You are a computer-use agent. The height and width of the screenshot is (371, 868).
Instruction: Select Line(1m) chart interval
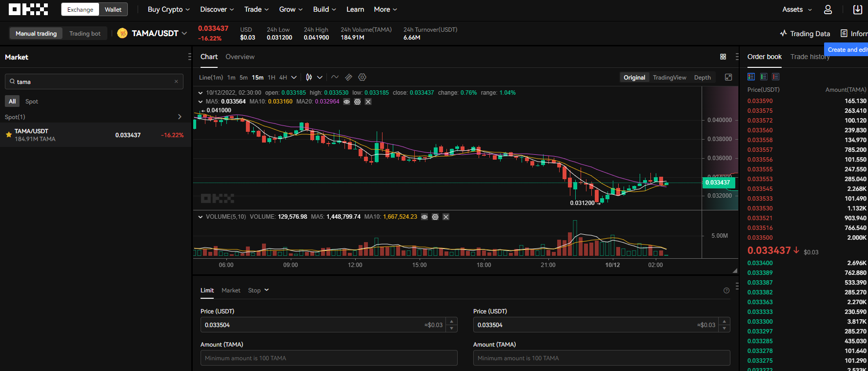click(x=211, y=77)
